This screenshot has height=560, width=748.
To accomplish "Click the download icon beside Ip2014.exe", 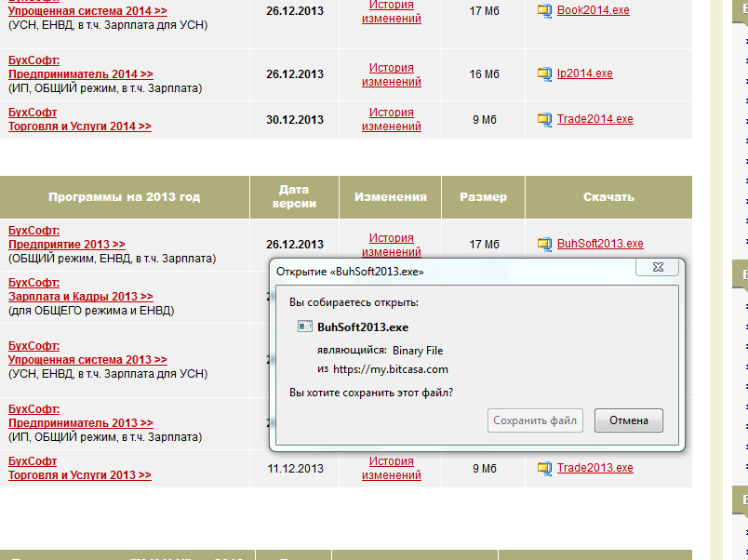I will coord(544,73).
